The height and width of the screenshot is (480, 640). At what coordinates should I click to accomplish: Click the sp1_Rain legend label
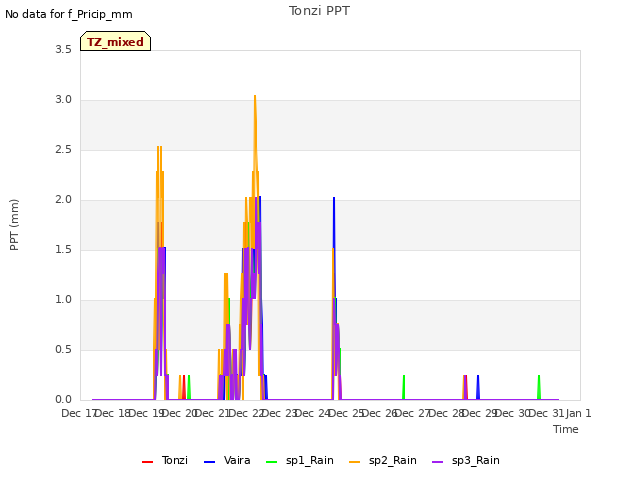tap(310, 461)
